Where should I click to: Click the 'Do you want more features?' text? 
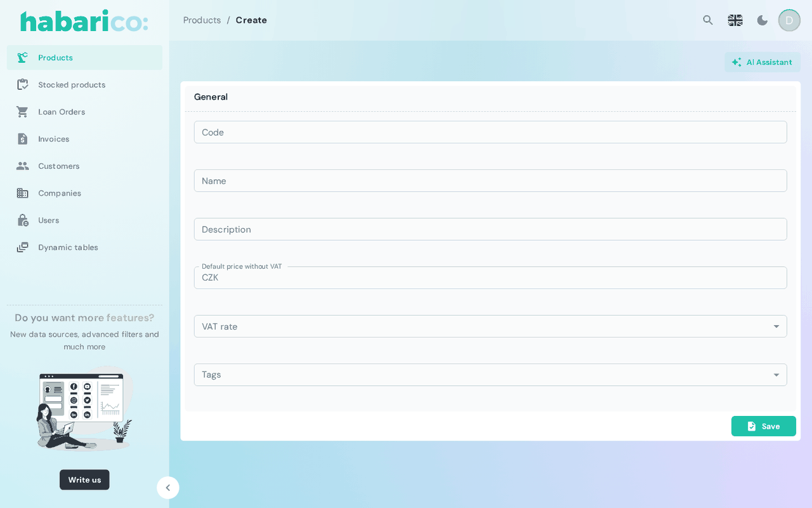point(84,318)
